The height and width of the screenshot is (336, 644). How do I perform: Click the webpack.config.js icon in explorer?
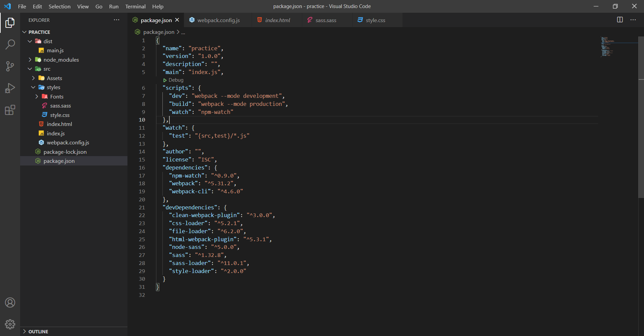(x=41, y=143)
